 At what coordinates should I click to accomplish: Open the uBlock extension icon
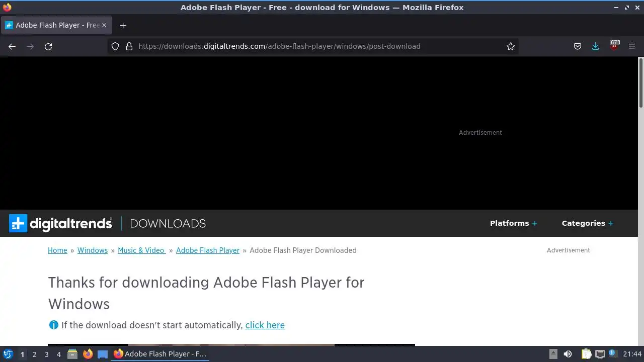coord(614,46)
